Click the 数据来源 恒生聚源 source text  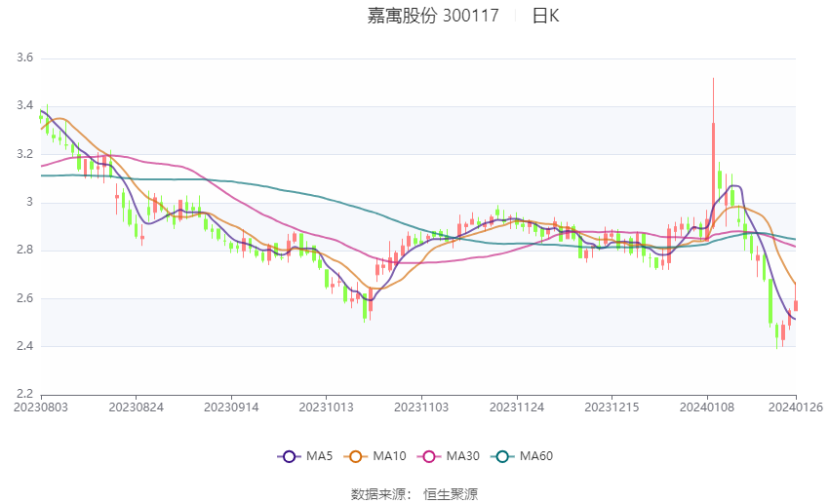click(x=414, y=494)
